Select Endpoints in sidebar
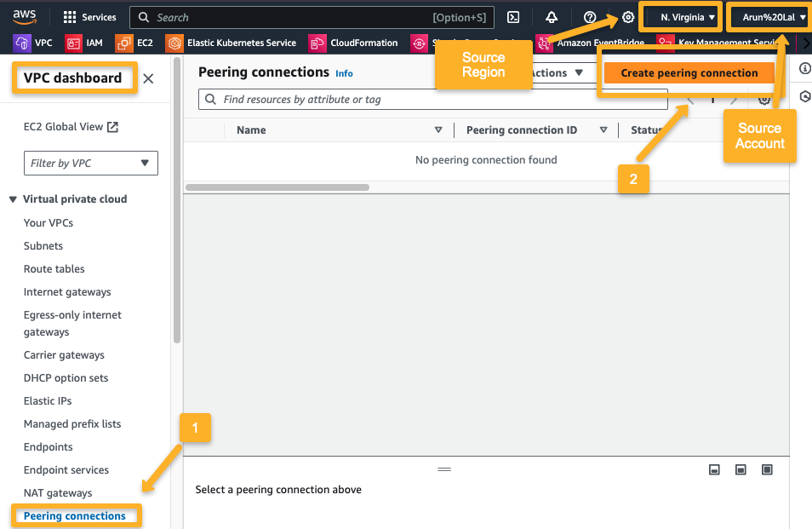Viewport: 812px width, 529px height. (49, 446)
